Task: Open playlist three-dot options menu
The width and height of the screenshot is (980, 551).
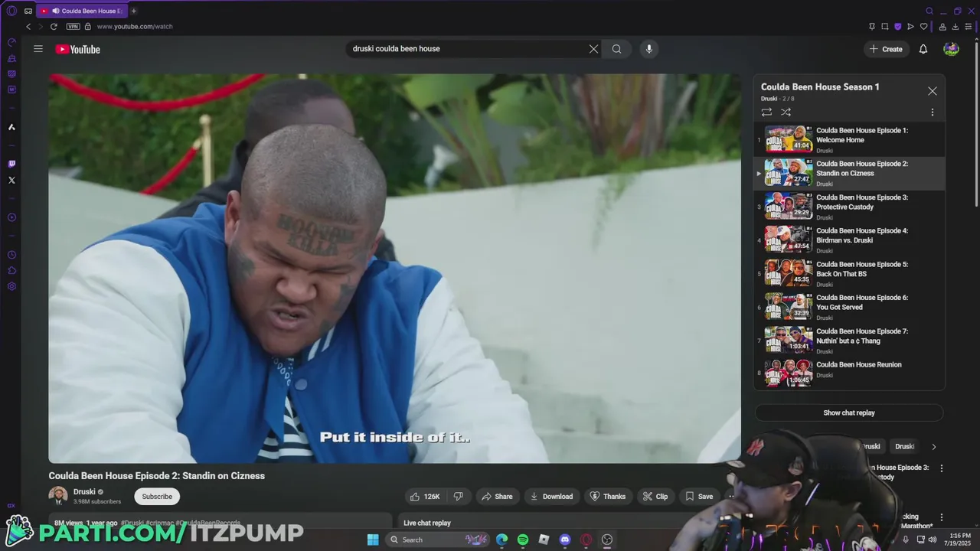Action: click(932, 112)
